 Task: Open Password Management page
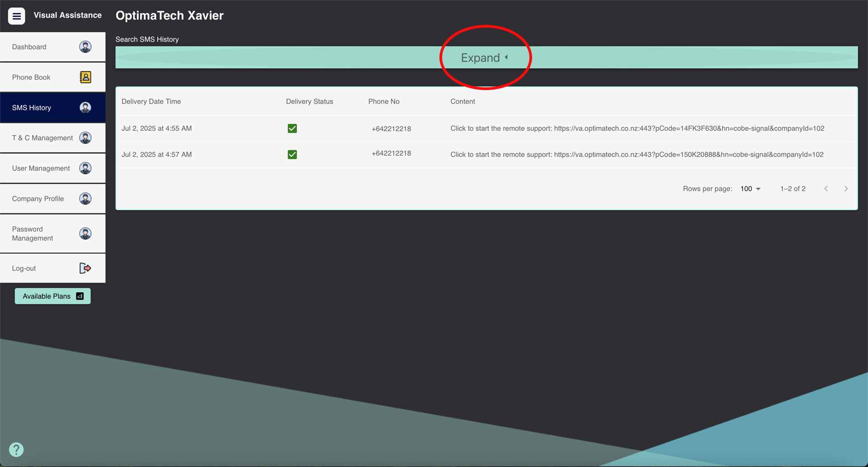[53, 233]
